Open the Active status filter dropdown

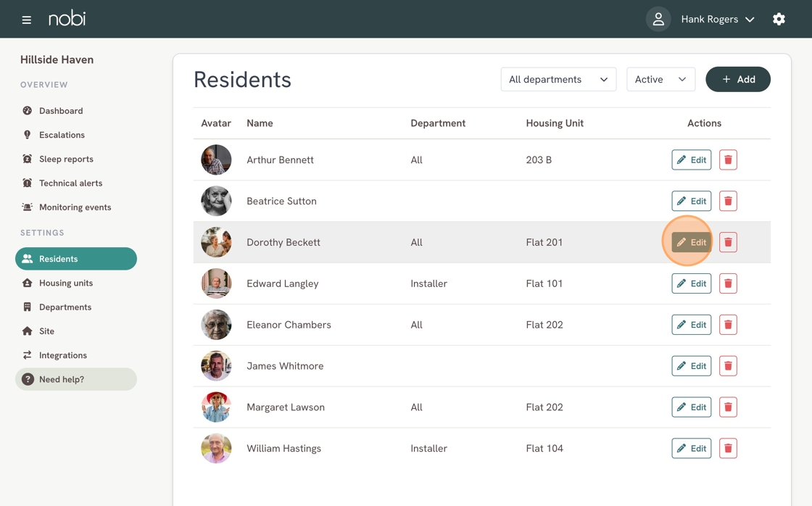pos(660,80)
